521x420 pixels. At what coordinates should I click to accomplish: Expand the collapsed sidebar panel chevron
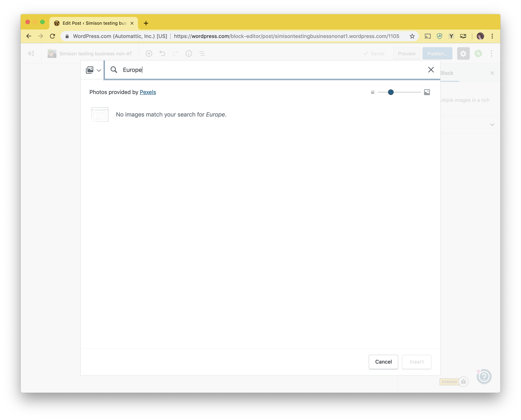492,125
